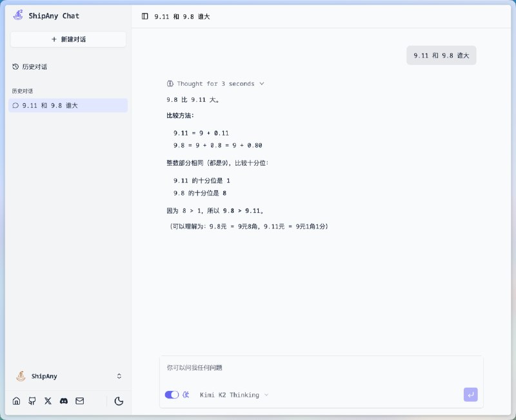Screen dimensions: 516x420
Task: Click the user message bubble '9.11 和 9.8 谁大'
Action: [441, 55]
